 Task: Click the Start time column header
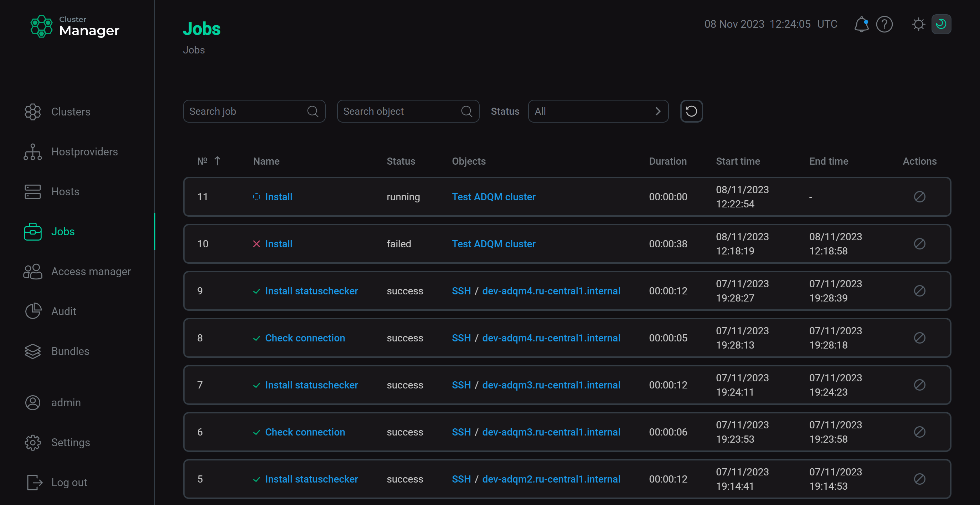click(738, 161)
